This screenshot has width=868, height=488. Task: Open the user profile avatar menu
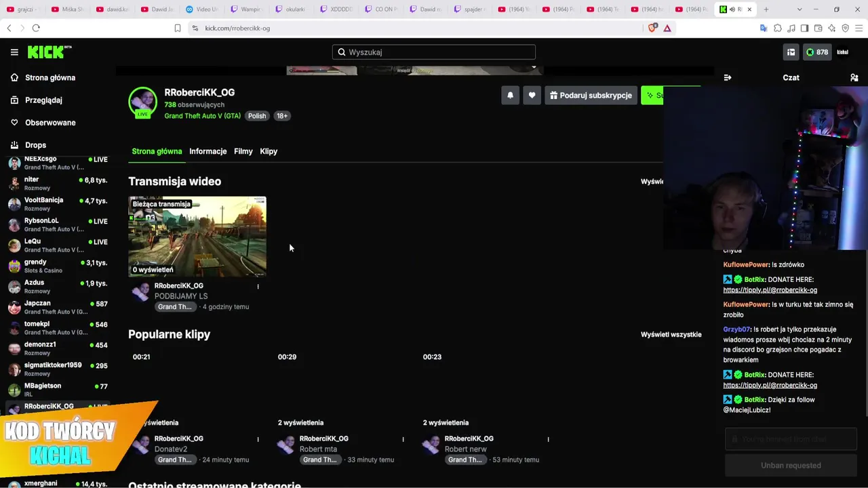pos(843,52)
